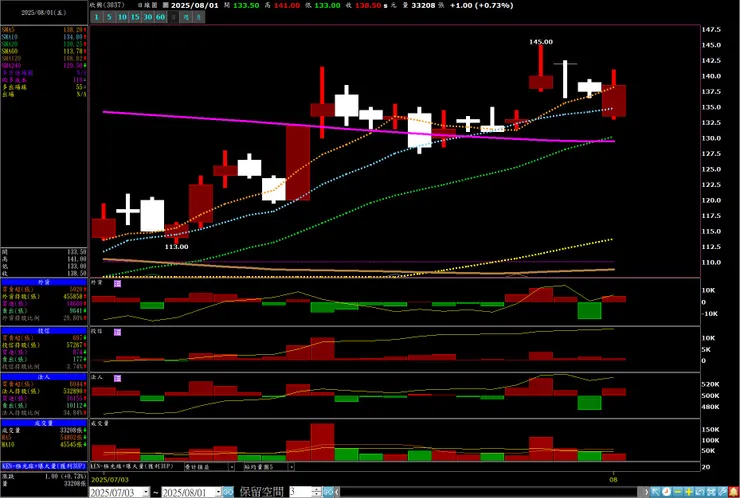Click the 2025/08/01(五) date box at top left
Viewport: 740px width, 498px height.
pos(44,13)
